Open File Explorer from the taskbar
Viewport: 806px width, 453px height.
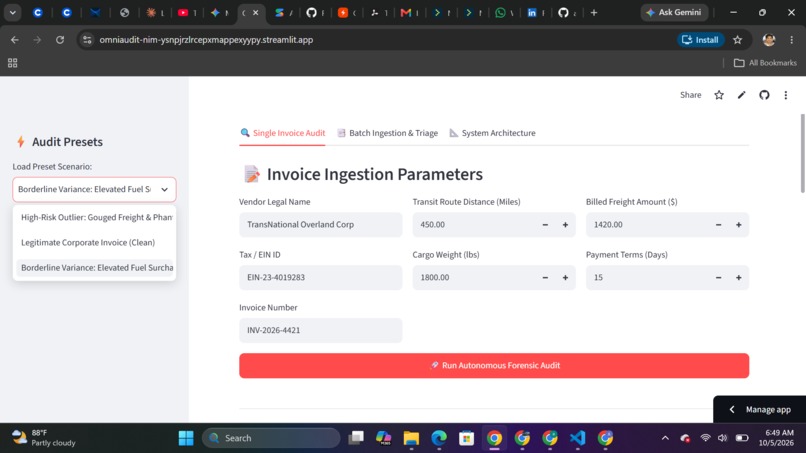tap(411, 438)
